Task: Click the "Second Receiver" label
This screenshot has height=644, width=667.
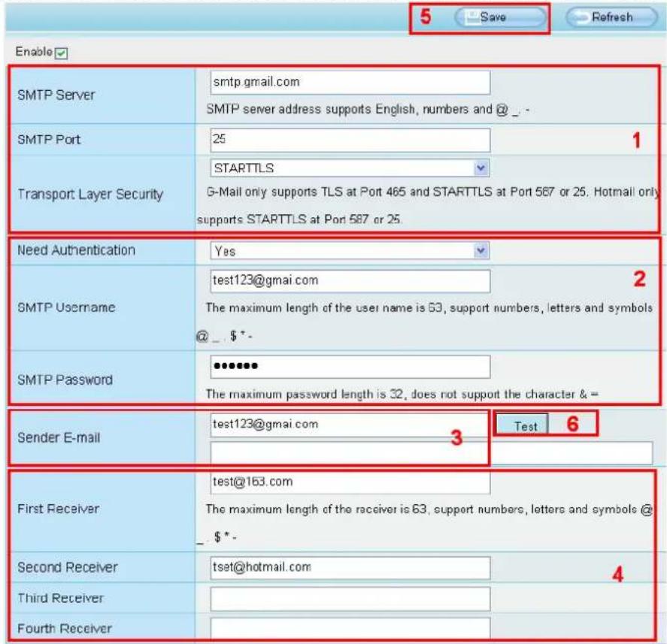Action: 67,567
